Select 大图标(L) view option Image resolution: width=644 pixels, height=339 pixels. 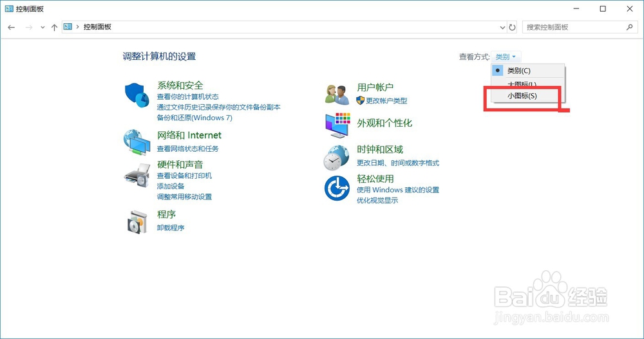tap(528, 84)
